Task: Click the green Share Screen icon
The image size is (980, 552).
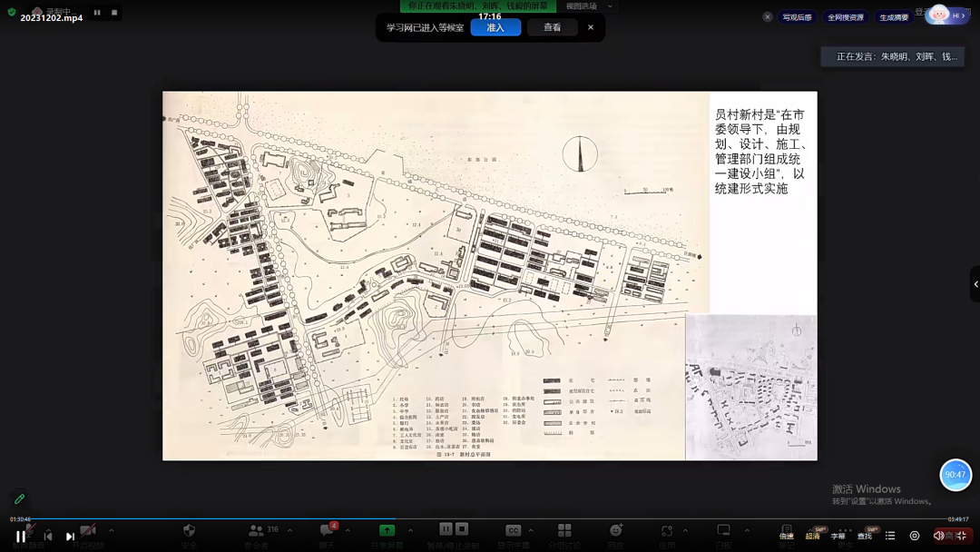Action: [x=387, y=531]
